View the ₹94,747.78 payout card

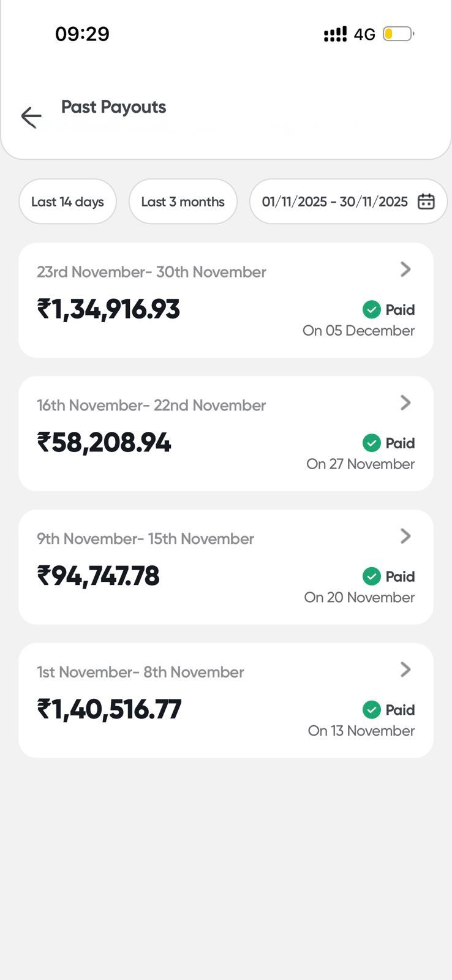tap(99, 576)
